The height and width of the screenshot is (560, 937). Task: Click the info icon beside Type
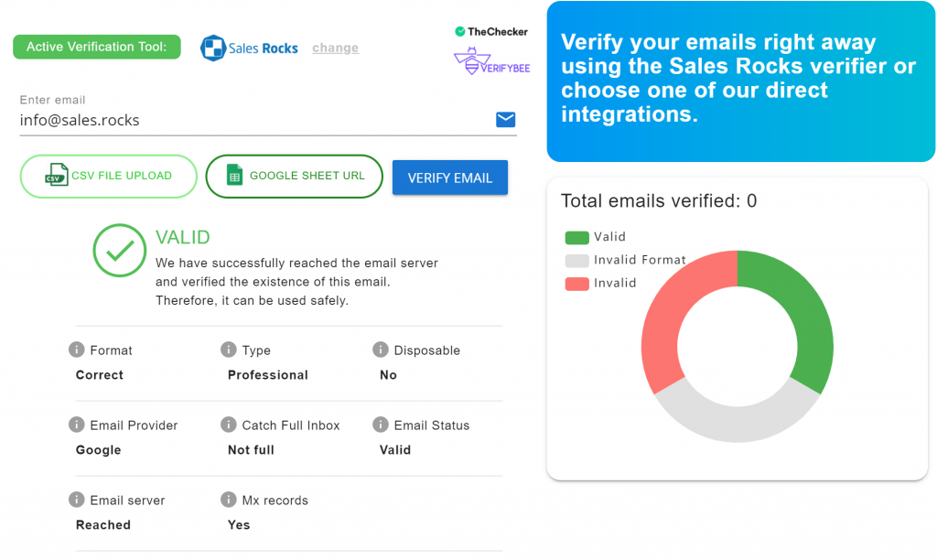pyautogui.click(x=229, y=350)
